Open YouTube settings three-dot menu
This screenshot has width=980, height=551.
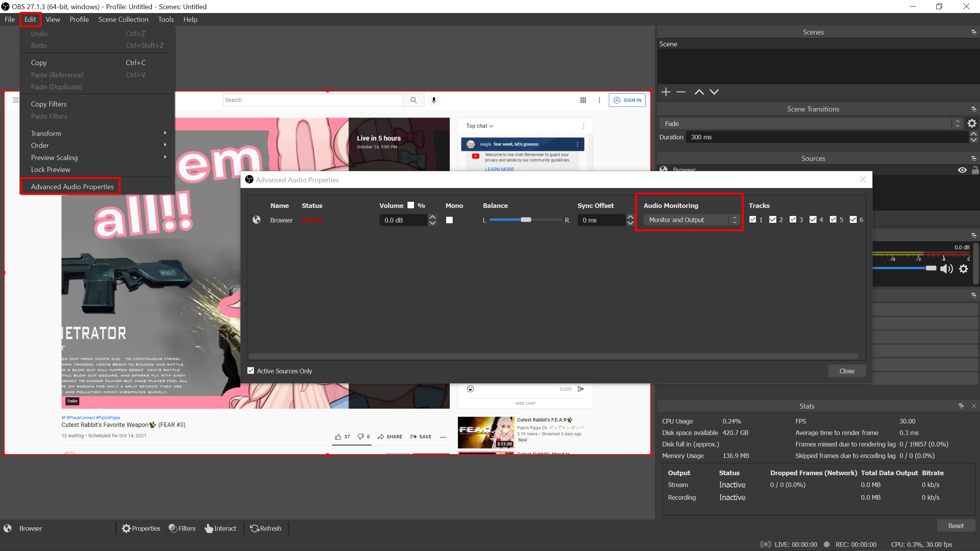(x=599, y=100)
